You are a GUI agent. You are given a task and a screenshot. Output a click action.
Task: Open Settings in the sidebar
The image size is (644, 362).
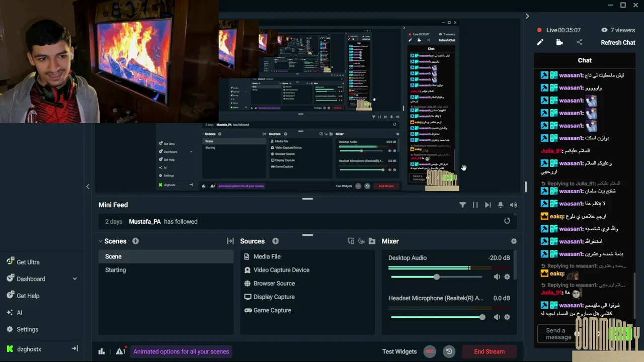point(27,329)
